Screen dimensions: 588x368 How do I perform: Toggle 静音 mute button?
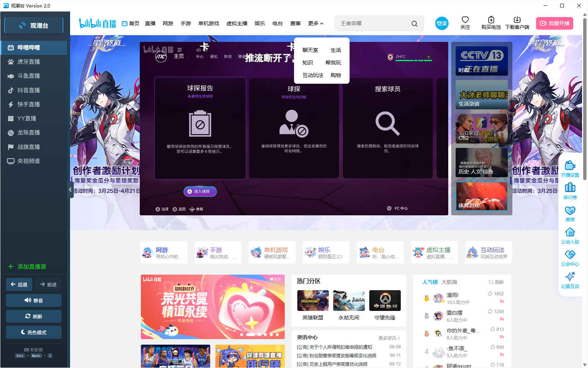[x=34, y=301]
